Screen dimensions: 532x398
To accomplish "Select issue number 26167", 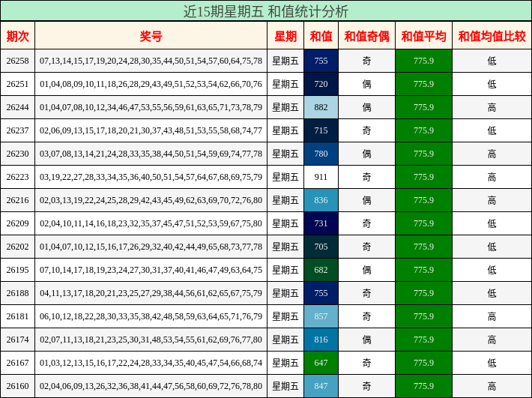I will (18, 363).
